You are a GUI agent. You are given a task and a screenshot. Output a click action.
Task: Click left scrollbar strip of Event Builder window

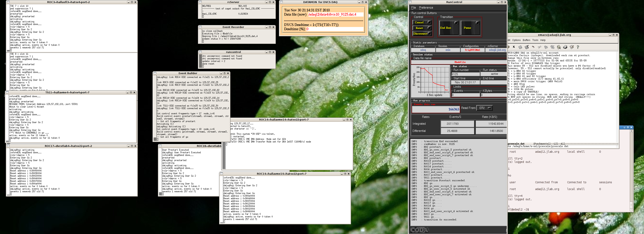(155, 108)
